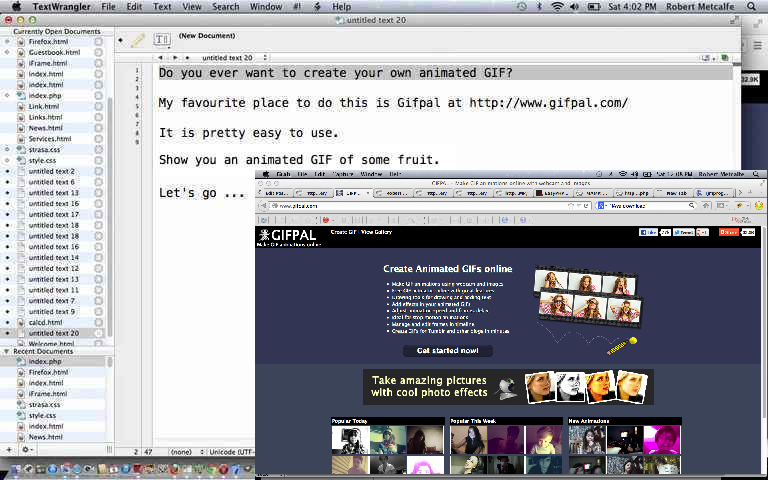Open the Help menu

[341, 6]
